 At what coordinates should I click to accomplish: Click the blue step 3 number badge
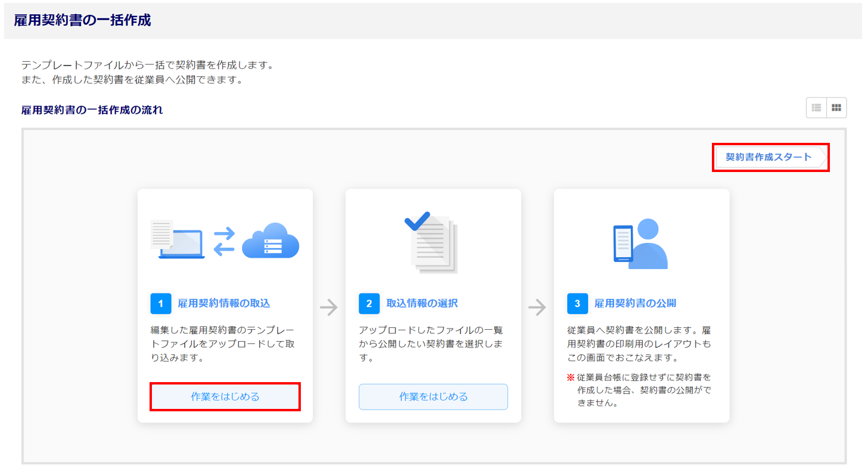(577, 304)
